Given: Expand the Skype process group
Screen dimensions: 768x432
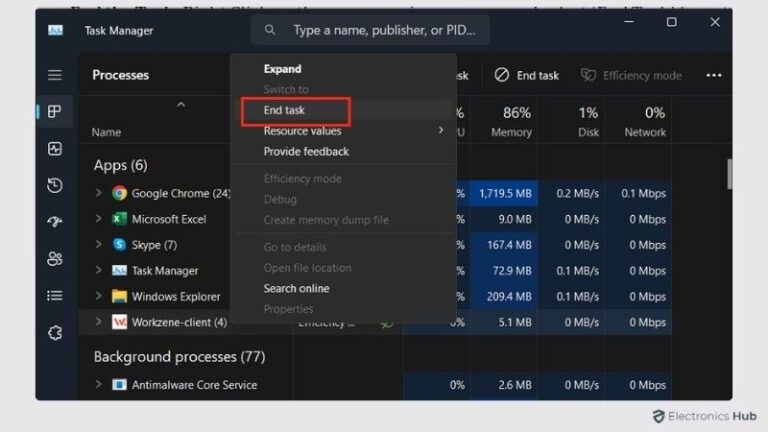Looking at the screenshot, I should (98, 244).
